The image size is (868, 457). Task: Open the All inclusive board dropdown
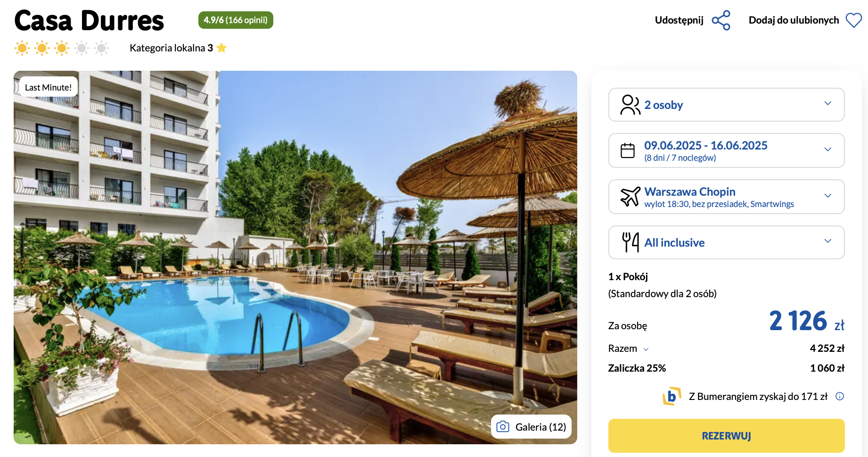[x=726, y=242]
